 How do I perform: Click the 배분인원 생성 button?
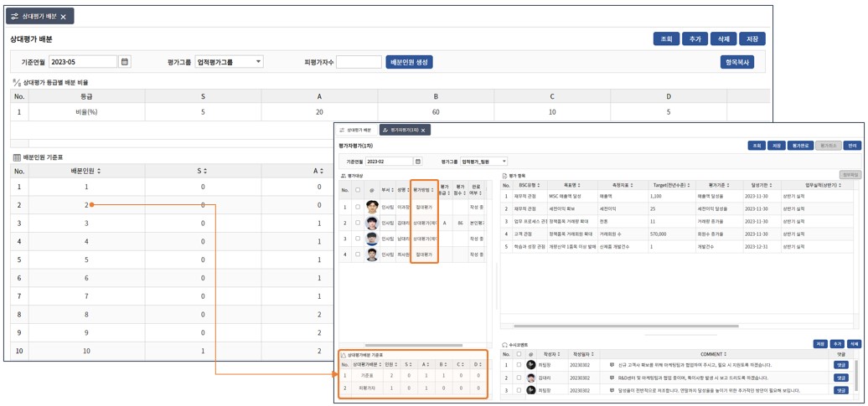coord(409,62)
